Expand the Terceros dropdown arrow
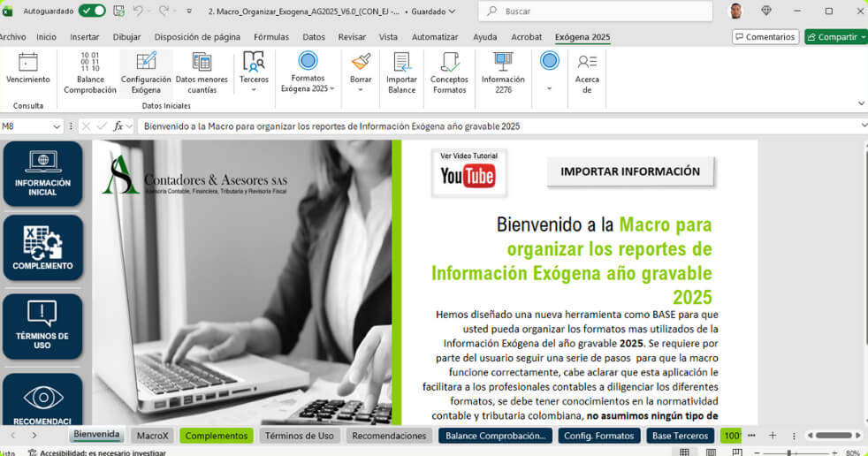Screen dimensions: 868x456 point(254,89)
